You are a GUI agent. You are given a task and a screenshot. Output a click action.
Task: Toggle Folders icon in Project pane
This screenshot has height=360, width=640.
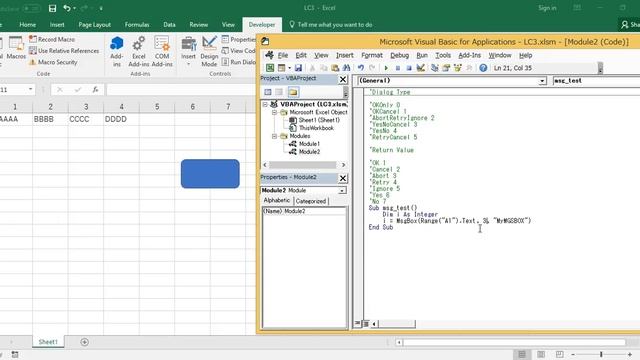(293, 92)
